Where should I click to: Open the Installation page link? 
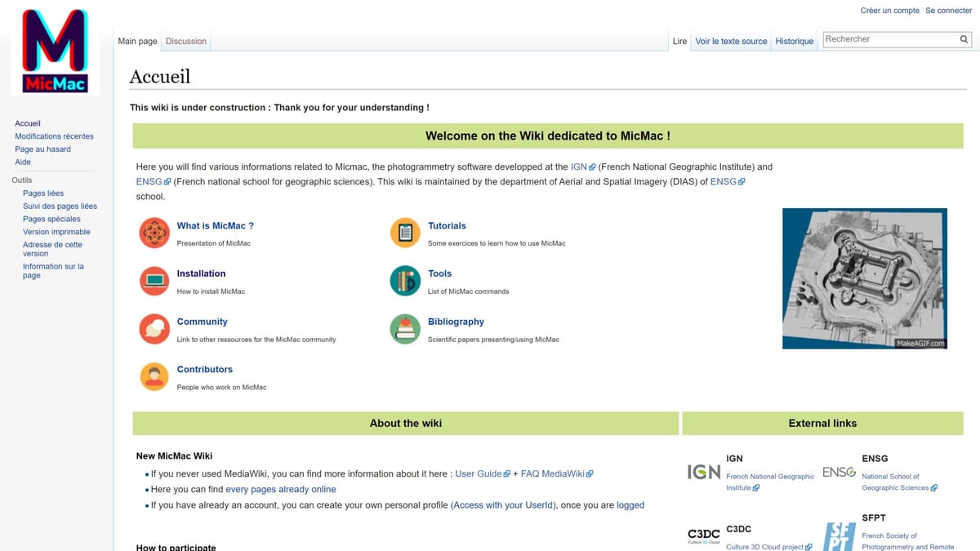pyautogui.click(x=201, y=273)
